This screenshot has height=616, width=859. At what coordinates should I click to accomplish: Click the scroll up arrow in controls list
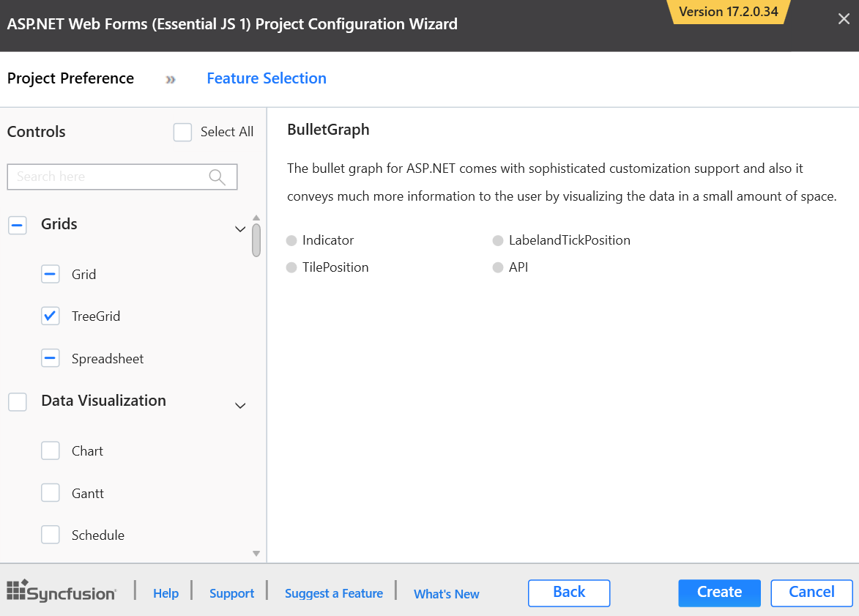pyautogui.click(x=256, y=218)
